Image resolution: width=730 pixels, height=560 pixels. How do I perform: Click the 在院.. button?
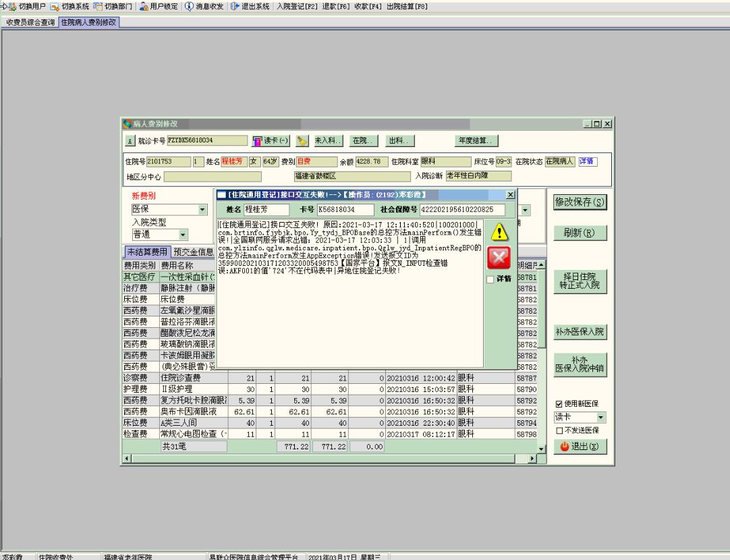coord(363,140)
